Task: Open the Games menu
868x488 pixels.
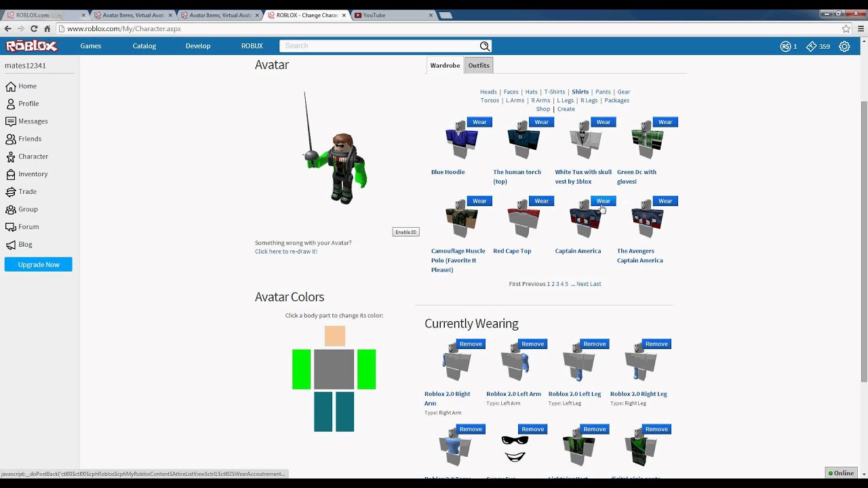Action: (x=90, y=46)
